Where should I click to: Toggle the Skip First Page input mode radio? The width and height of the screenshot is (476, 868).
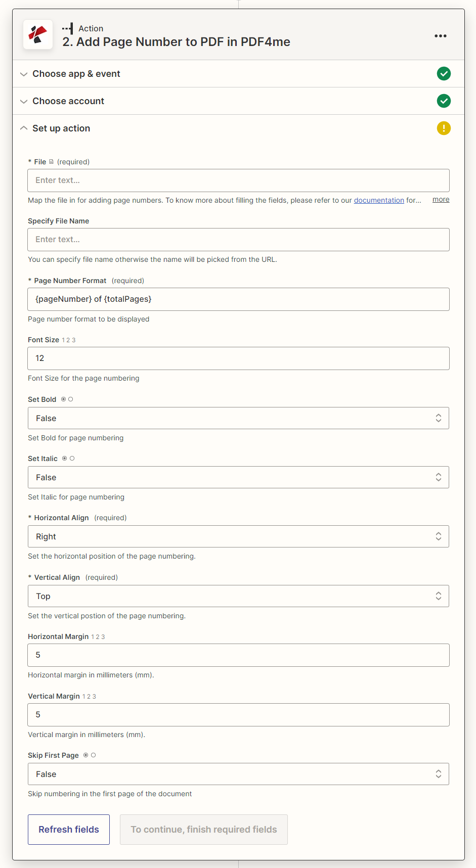[94, 755]
